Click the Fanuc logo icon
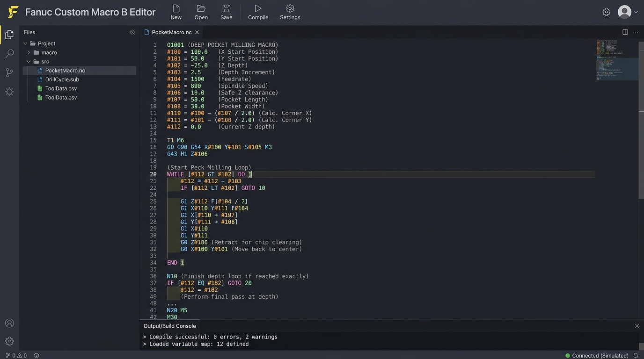Screen dimensions: 644x359 13,12
